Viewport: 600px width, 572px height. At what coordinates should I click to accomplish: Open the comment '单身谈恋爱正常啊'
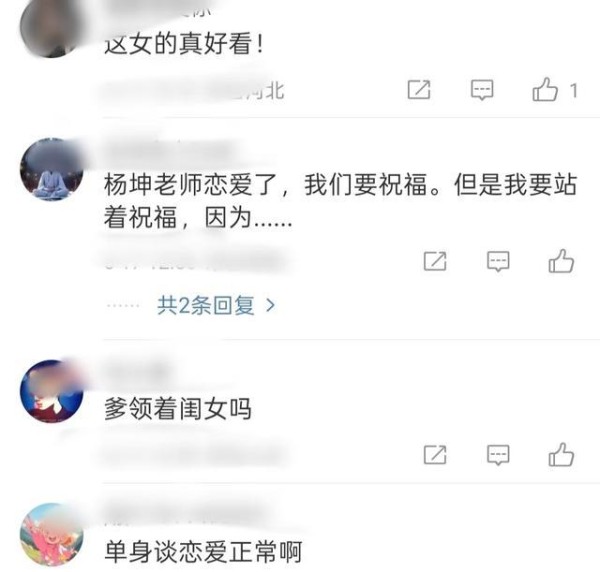[203, 552]
